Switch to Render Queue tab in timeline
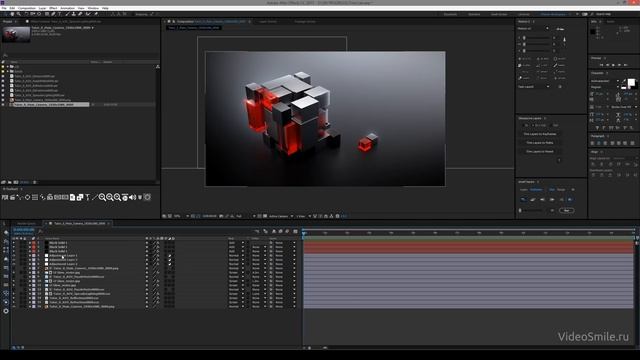640x360 pixels. tap(26, 224)
